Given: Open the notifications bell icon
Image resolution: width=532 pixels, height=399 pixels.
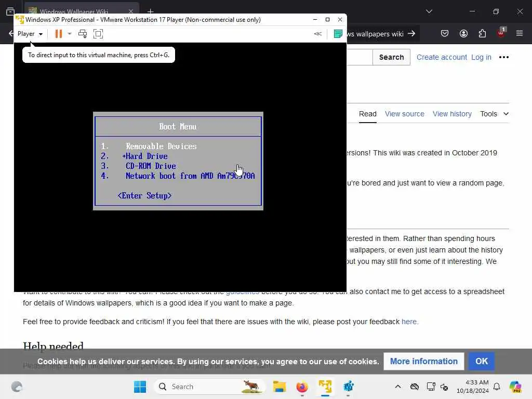Looking at the screenshot, I should pyautogui.click(x=497, y=387).
